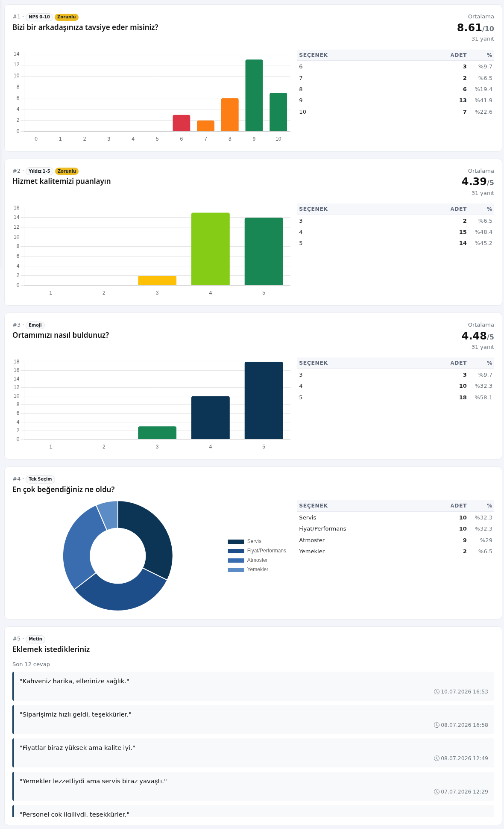Click the clock icon beside 08.07.2026 12:49
Viewport: 504px width, 829px height.
click(437, 758)
